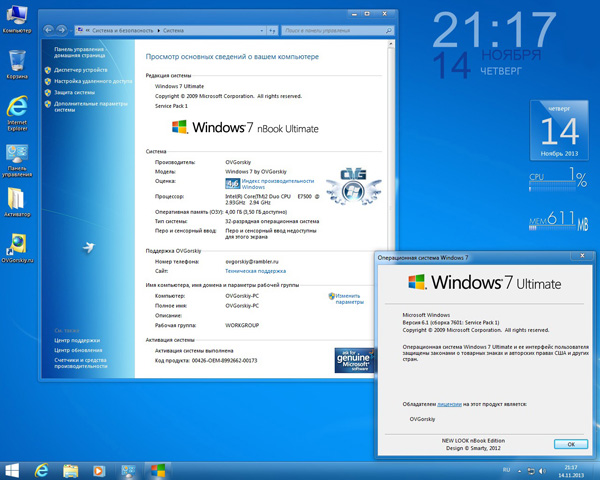Launch media player taskbar icon

pyautogui.click(x=98, y=471)
